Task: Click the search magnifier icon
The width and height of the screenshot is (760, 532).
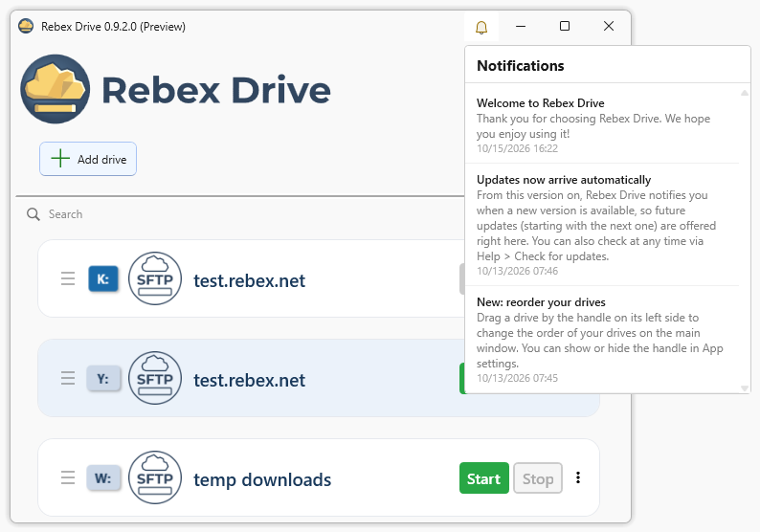Action: pos(33,214)
